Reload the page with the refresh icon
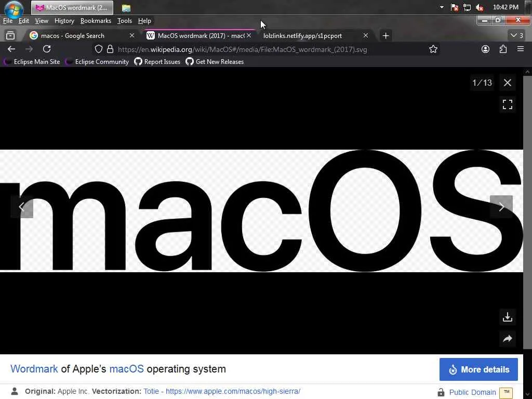Image resolution: width=532 pixels, height=399 pixels. click(47, 49)
